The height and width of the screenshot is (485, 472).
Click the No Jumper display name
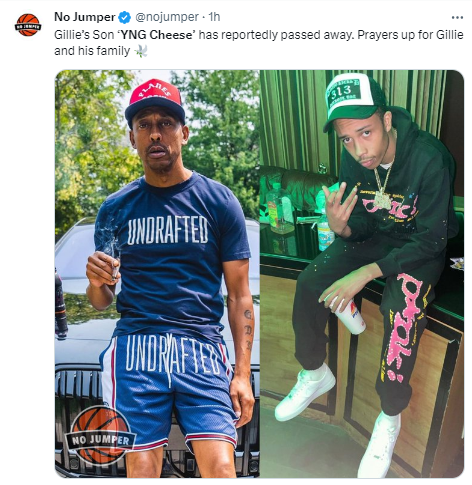pos(85,17)
